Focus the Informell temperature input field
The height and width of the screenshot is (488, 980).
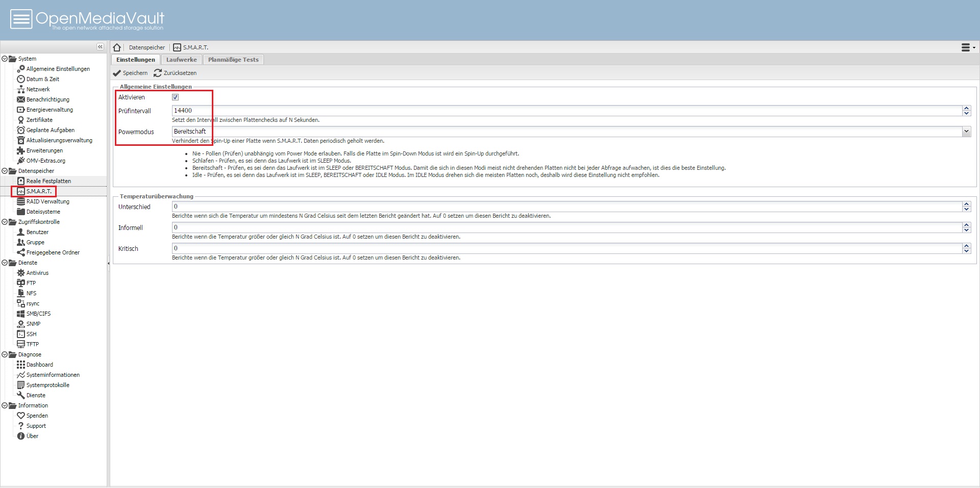567,227
